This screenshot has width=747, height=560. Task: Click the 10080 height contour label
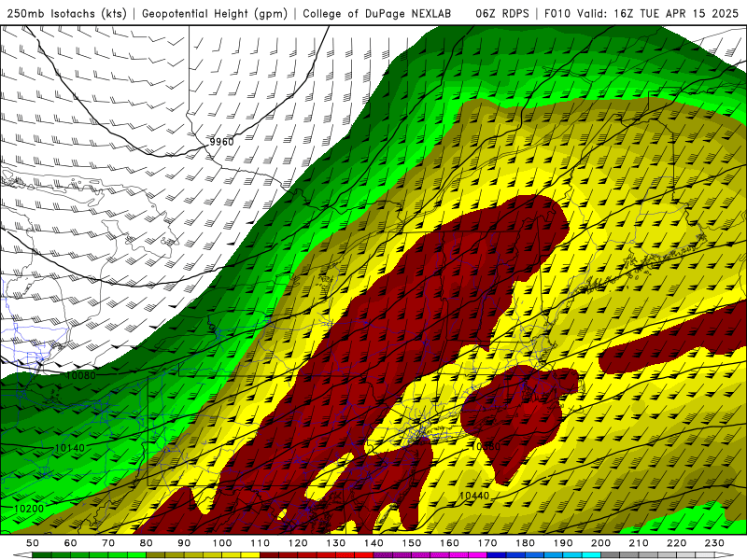[81, 376]
